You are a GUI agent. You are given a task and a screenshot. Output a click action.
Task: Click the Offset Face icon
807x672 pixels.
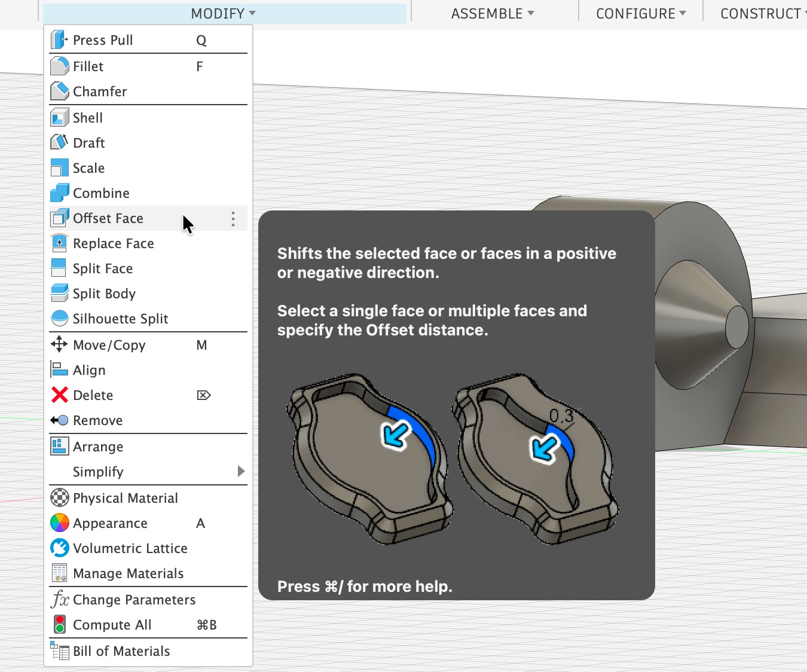pos(59,218)
